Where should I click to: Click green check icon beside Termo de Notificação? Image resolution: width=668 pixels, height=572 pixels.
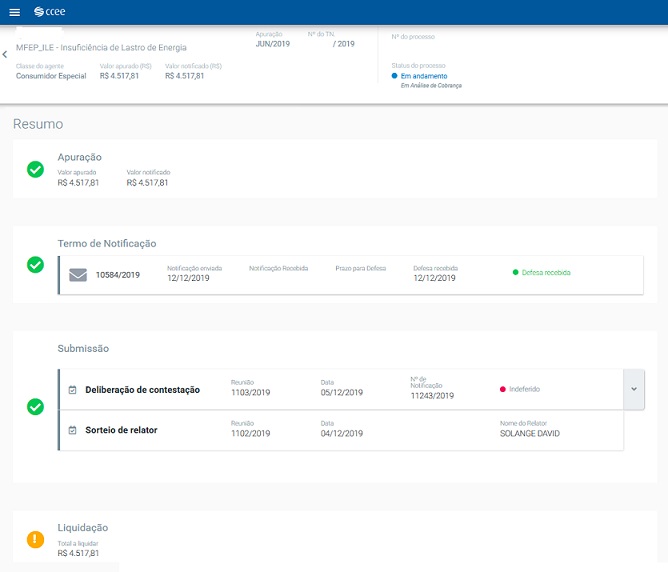click(x=35, y=265)
